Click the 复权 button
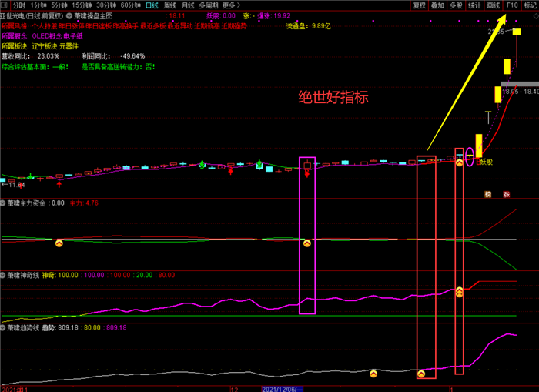The width and height of the screenshot is (539, 392). [x=420, y=5]
